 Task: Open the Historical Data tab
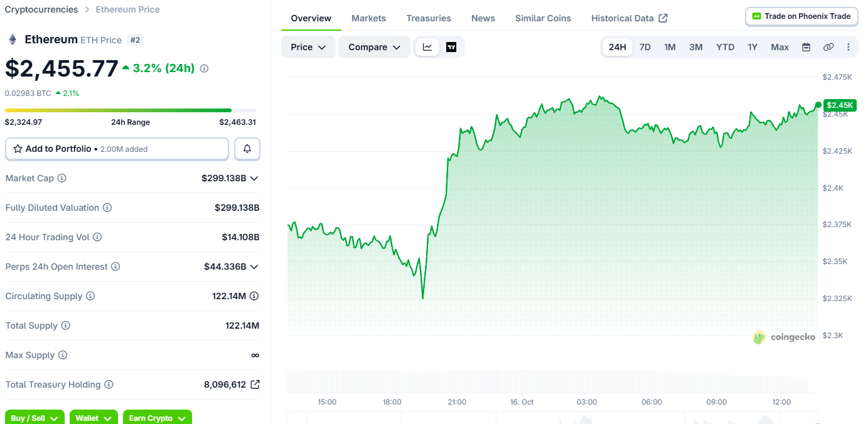(x=630, y=18)
